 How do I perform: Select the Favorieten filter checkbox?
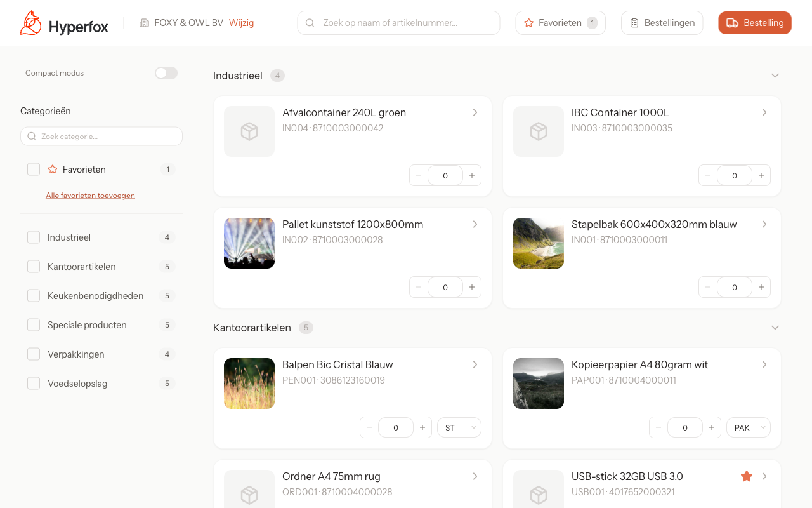pyautogui.click(x=34, y=170)
